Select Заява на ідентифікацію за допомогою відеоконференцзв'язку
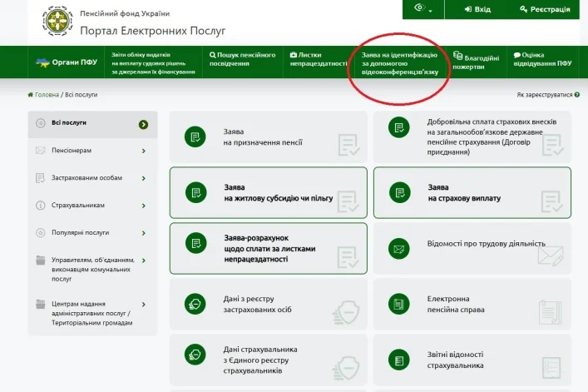The height and width of the screenshot is (392, 588). tap(399, 63)
